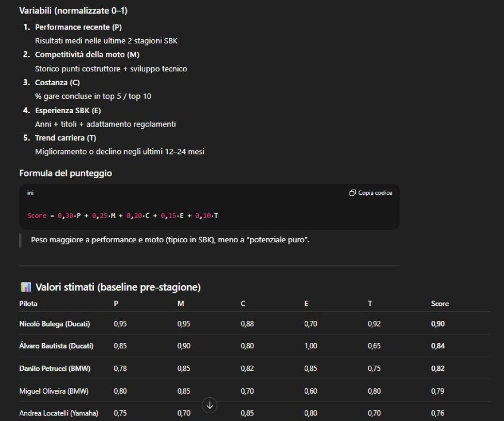This screenshot has width=504, height=421.
Task: Click Bautista's E value 1,00
Action: pos(311,346)
